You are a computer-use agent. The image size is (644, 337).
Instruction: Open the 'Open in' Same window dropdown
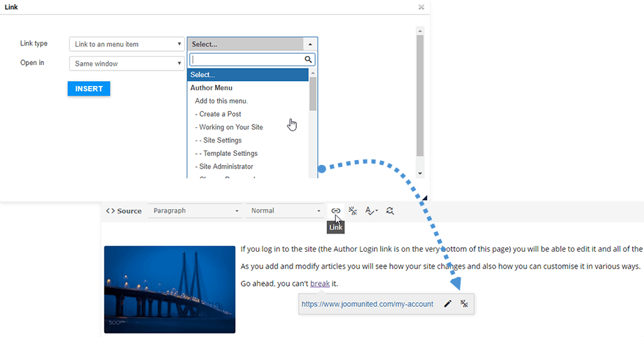(127, 64)
